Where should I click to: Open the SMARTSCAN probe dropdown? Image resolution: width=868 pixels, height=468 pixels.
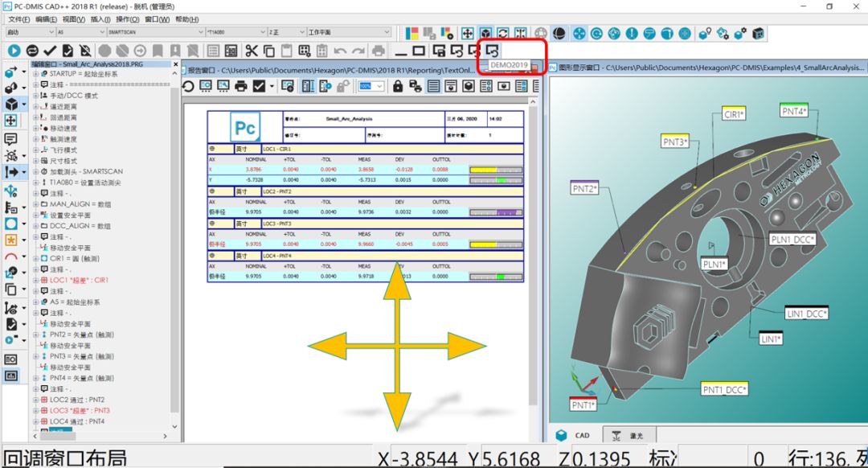[156, 32]
